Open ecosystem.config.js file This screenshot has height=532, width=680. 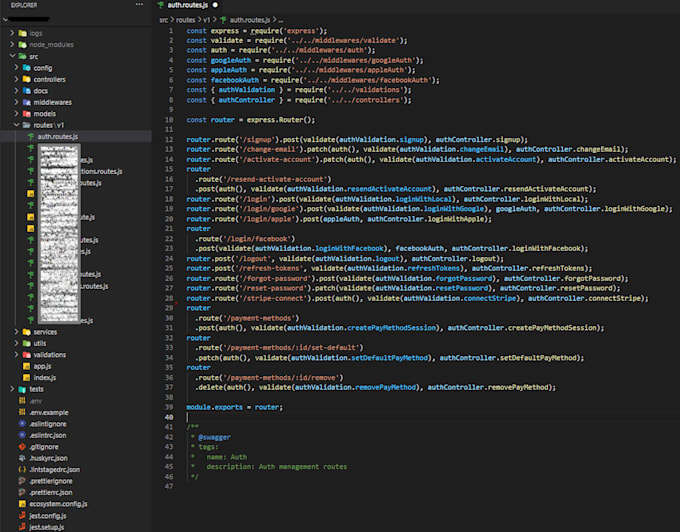click(58, 504)
